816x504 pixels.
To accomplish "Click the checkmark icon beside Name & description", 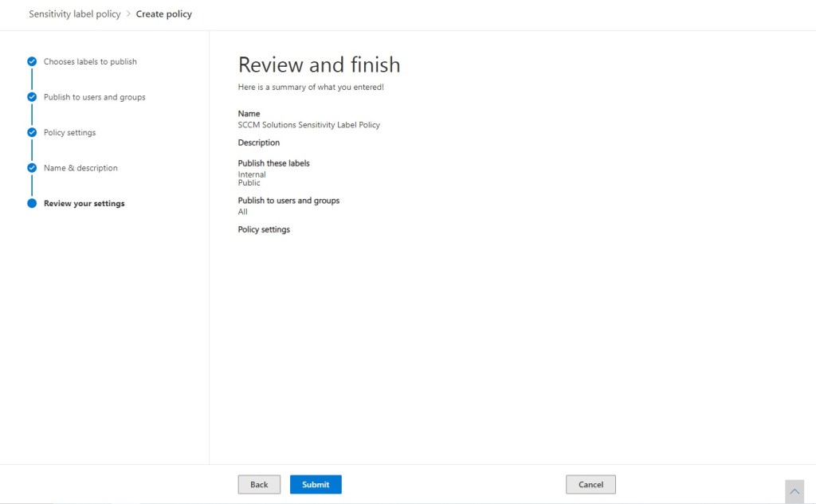I will pos(32,168).
